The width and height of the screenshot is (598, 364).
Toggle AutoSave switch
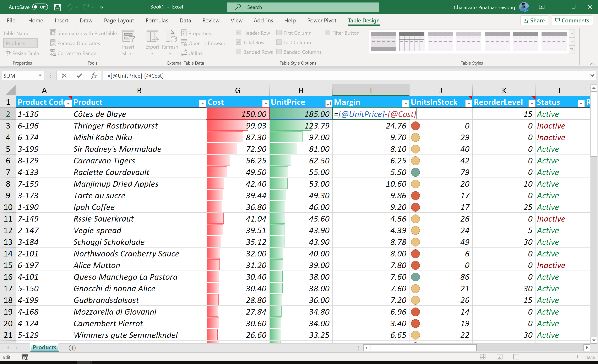(x=40, y=7)
